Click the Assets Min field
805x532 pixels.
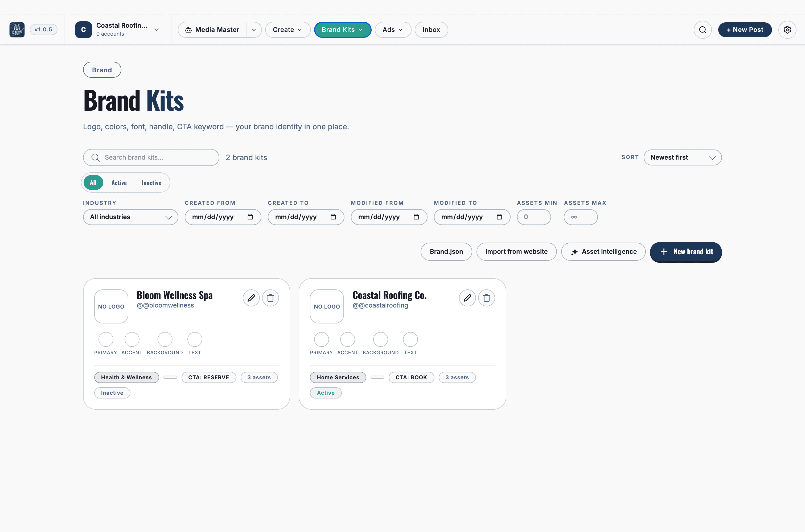(534, 217)
